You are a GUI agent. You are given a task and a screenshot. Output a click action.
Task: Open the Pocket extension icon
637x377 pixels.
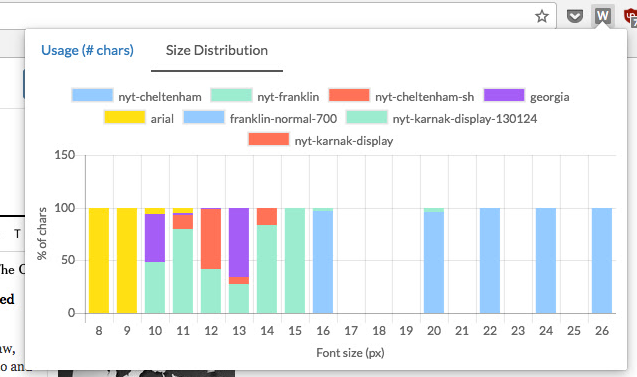click(x=574, y=16)
